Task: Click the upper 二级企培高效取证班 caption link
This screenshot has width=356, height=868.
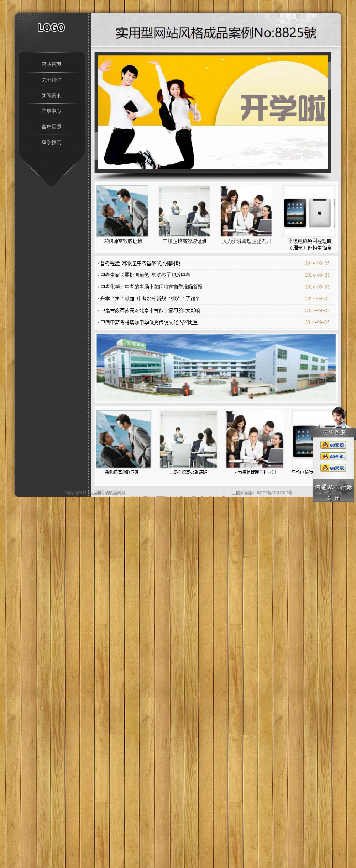Action: click(185, 241)
